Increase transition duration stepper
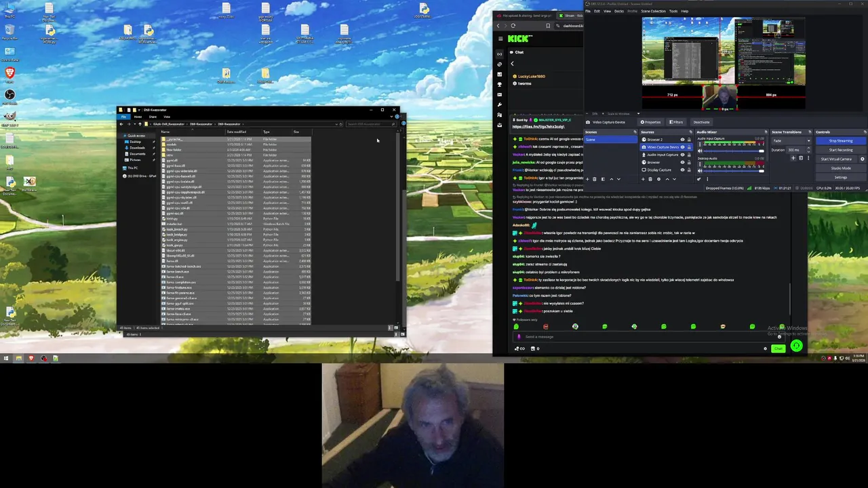This screenshot has height=488, width=868. tap(808, 148)
